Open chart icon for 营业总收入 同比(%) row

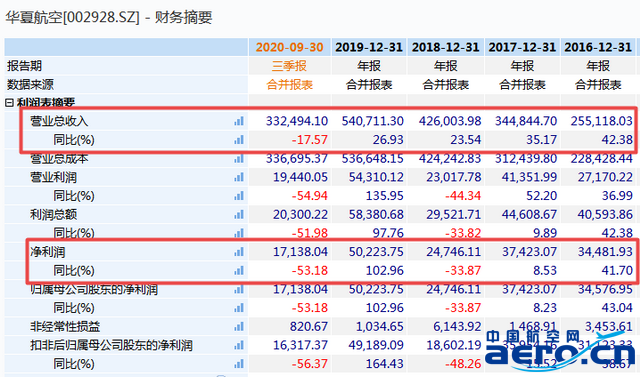pos(239,140)
